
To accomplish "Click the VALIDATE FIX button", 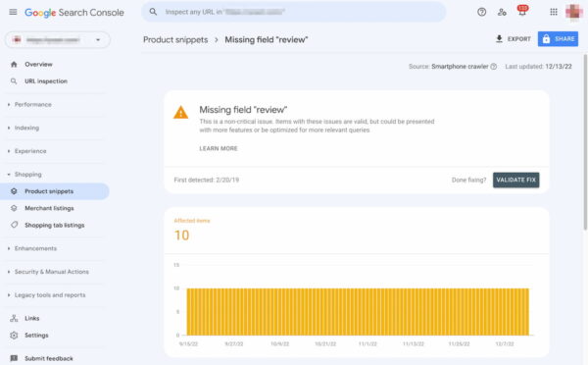I will click(516, 180).
